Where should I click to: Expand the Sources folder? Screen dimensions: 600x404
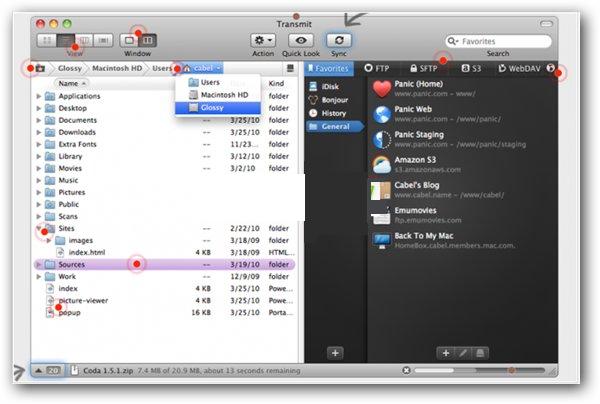pos(39,265)
